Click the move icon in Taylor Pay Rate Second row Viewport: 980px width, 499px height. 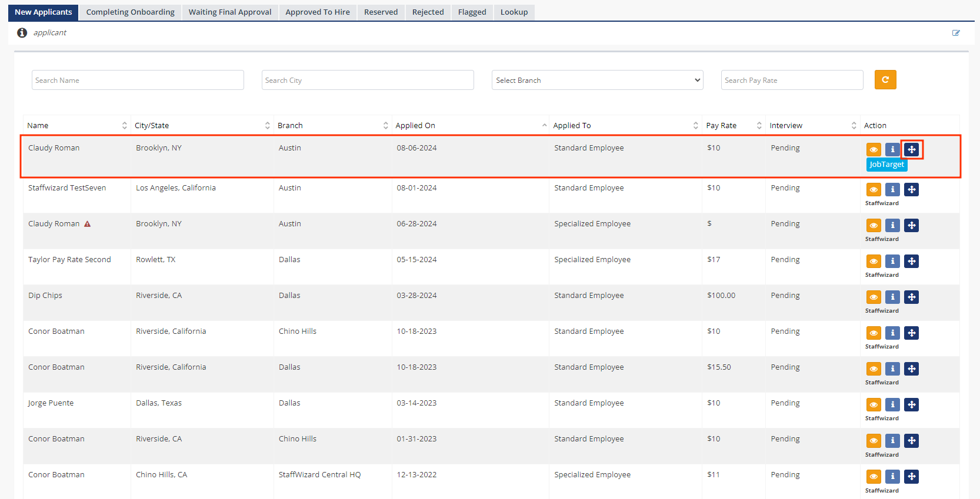(x=911, y=261)
